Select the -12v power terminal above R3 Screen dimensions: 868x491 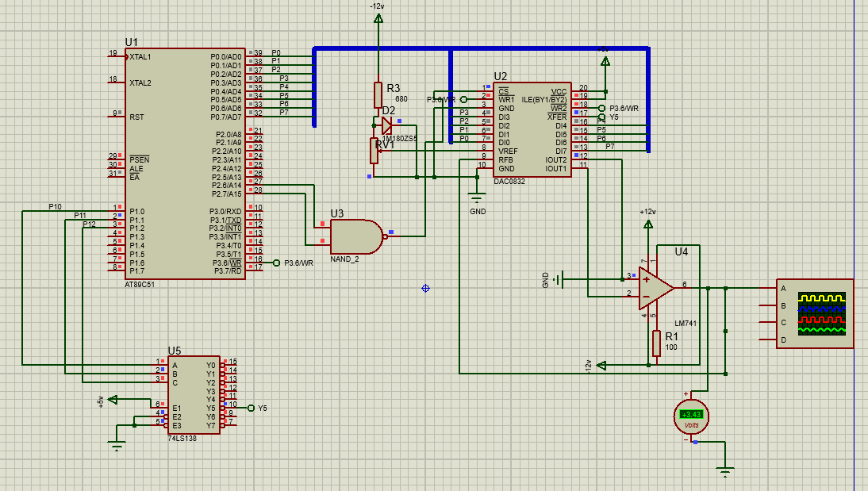(378, 19)
